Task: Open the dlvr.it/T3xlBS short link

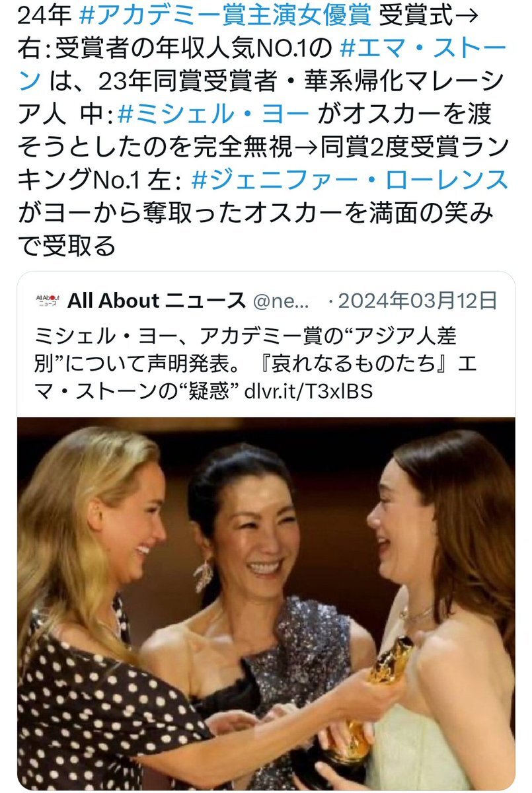Action: pos(319,391)
